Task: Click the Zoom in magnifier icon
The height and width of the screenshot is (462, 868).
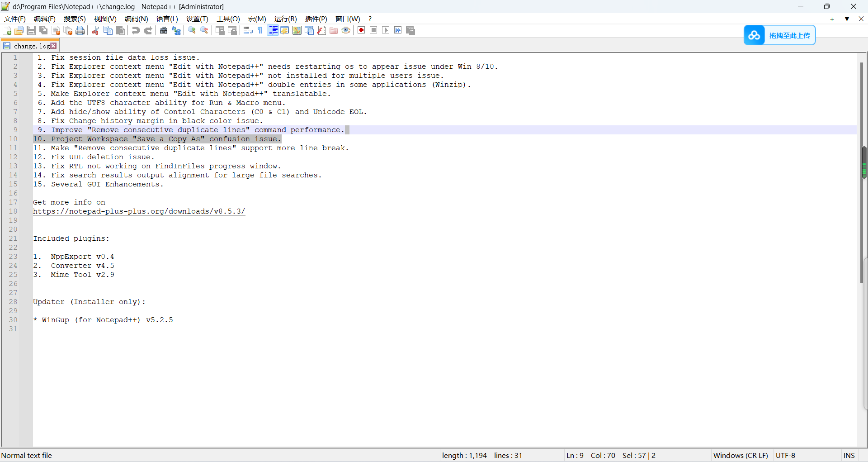Action: pos(192,30)
